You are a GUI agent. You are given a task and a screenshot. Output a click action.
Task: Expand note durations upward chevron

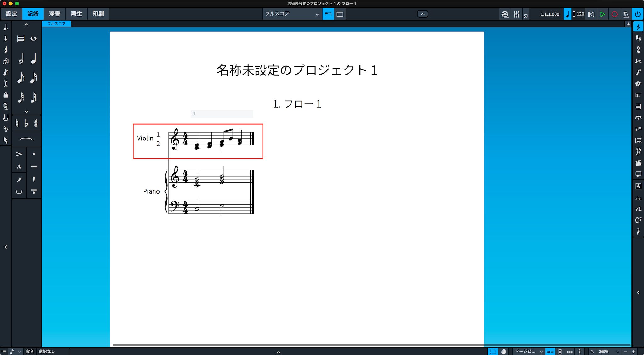click(26, 25)
